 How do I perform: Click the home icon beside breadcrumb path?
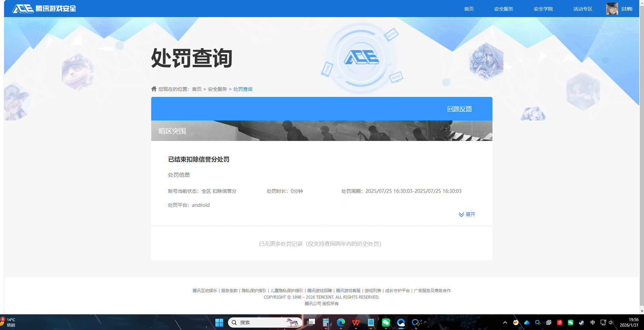click(153, 89)
